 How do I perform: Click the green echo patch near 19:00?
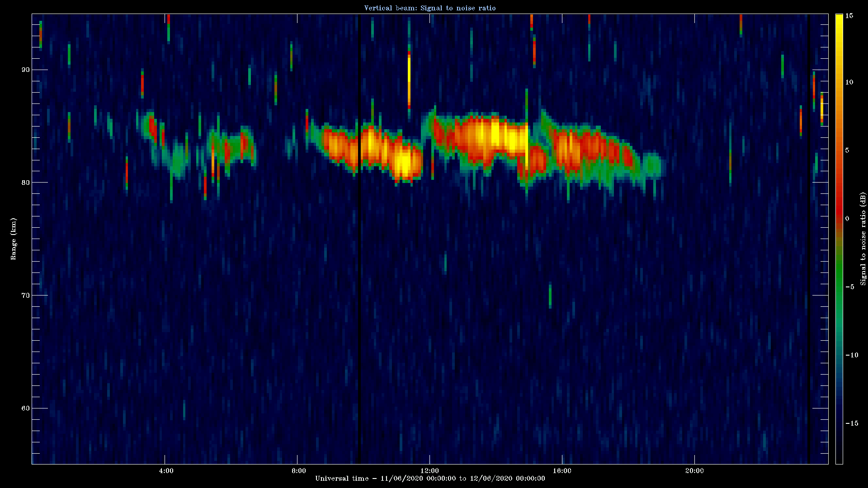pyautogui.click(x=652, y=165)
